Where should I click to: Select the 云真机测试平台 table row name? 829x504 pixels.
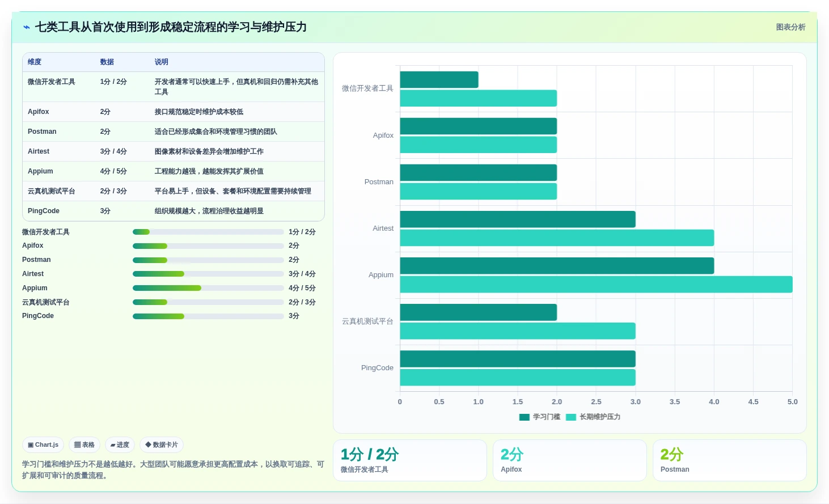point(52,191)
